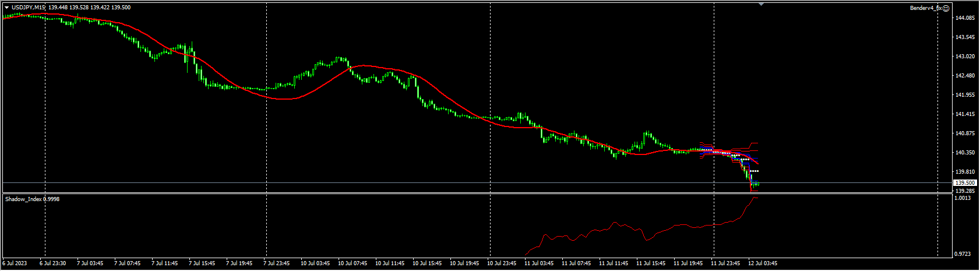Click the 139.285 price scale label
This screenshot has width=980, height=271.
coord(965,191)
